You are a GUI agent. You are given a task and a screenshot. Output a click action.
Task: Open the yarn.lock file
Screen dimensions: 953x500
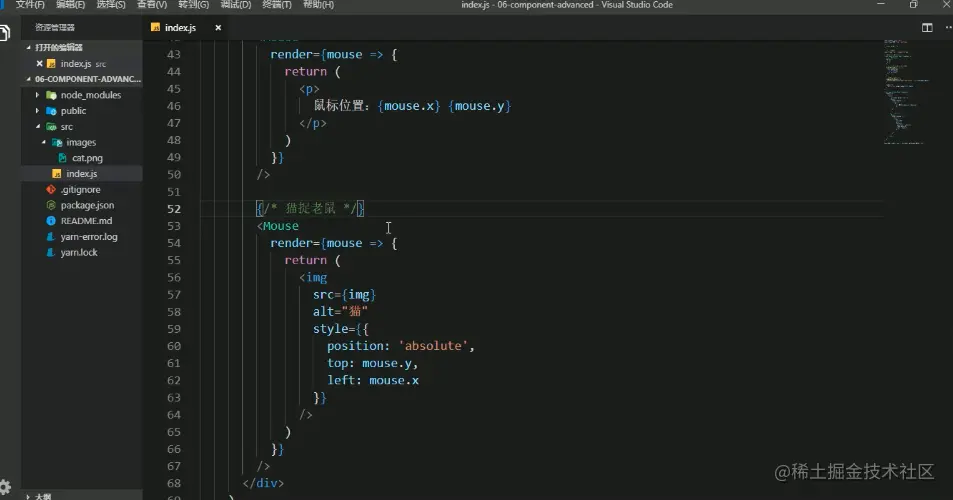[83, 253]
